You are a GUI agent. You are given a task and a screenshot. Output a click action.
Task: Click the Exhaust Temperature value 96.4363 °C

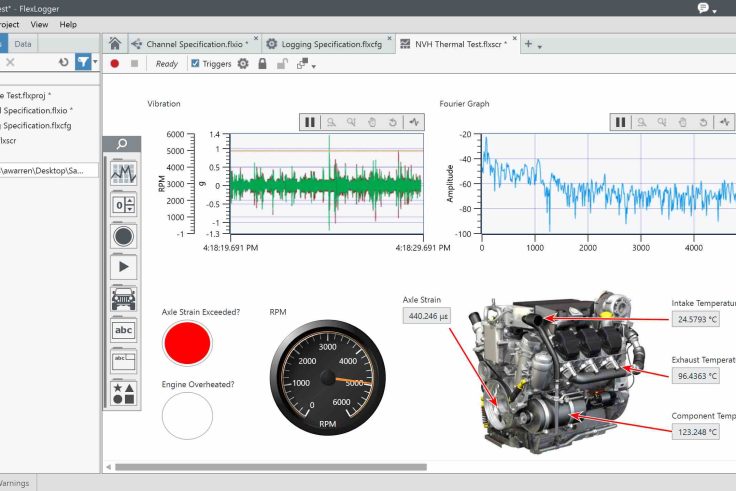(696, 376)
